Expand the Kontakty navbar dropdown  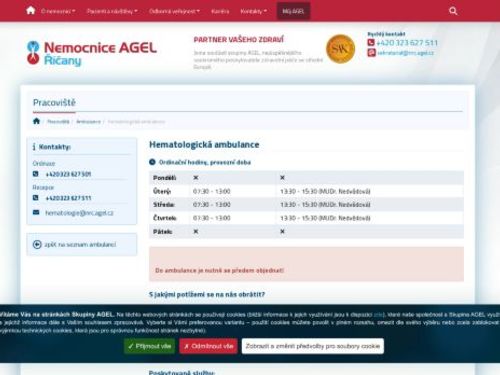pyautogui.click(x=254, y=11)
